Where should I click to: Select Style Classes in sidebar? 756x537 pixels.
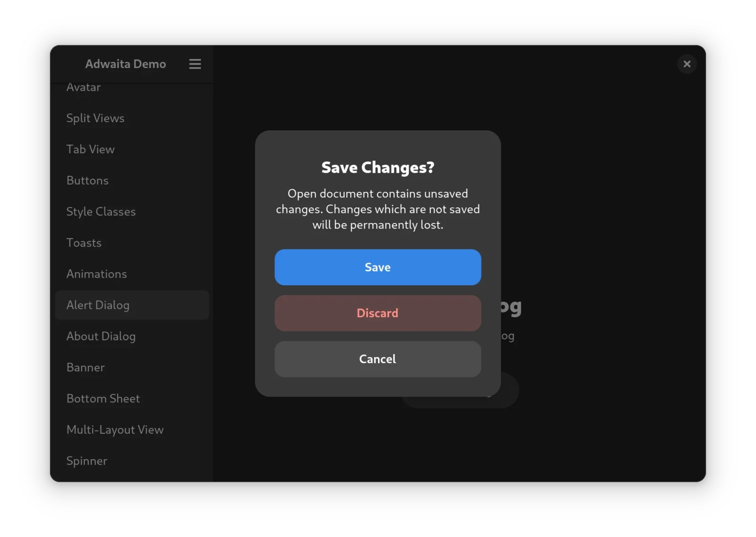click(101, 212)
